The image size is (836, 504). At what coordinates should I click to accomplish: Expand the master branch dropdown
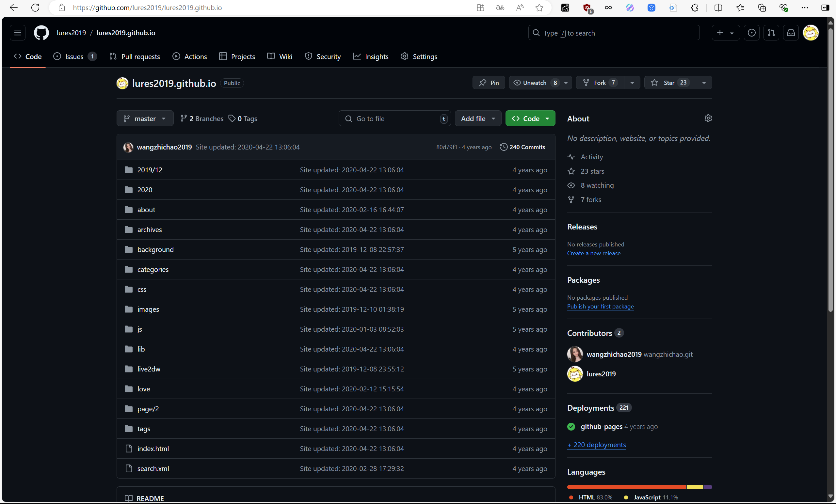coord(145,118)
